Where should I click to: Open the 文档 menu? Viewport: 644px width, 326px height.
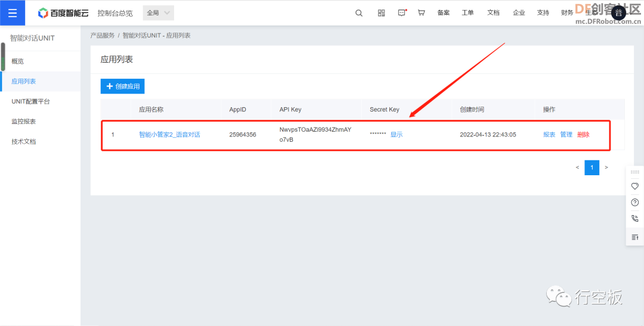[x=493, y=13]
